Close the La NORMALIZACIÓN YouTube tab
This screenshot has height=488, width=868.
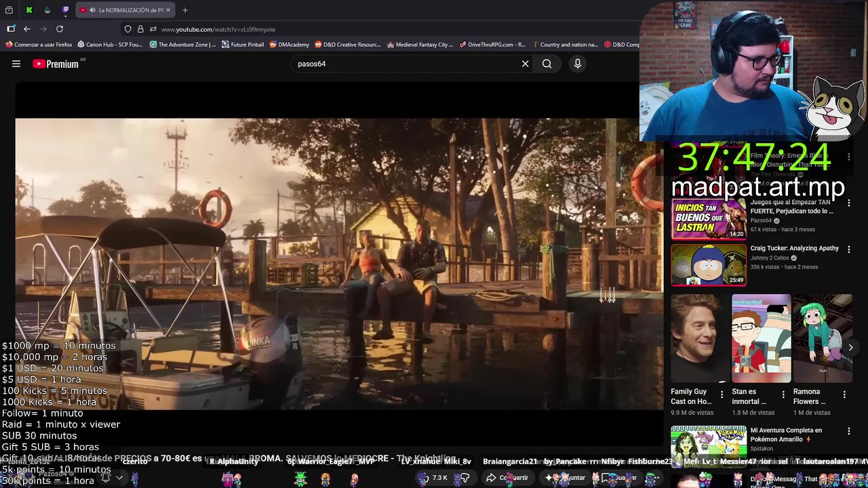click(168, 10)
